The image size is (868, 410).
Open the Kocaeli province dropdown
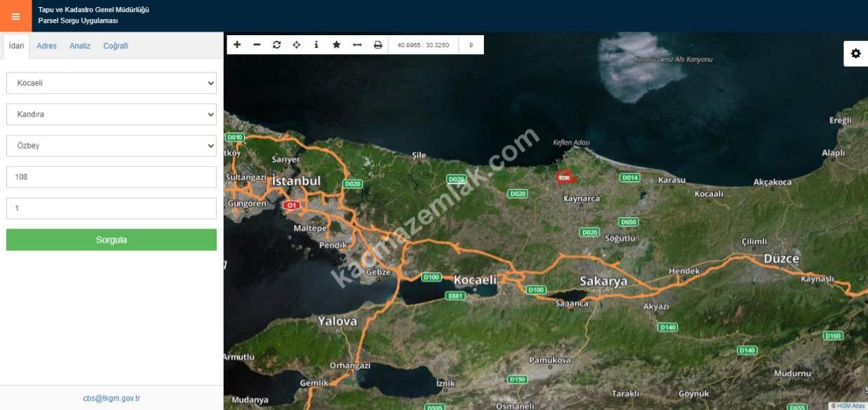tap(111, 83)
